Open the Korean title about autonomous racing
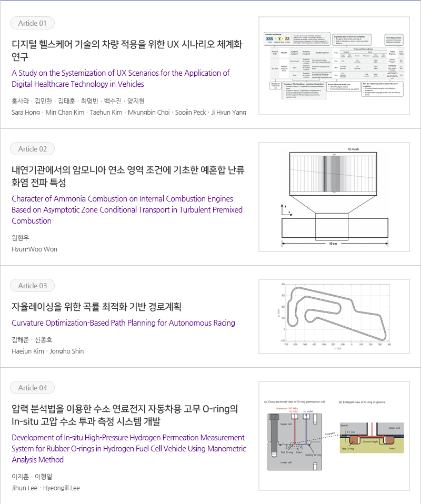 pos(96,307)
